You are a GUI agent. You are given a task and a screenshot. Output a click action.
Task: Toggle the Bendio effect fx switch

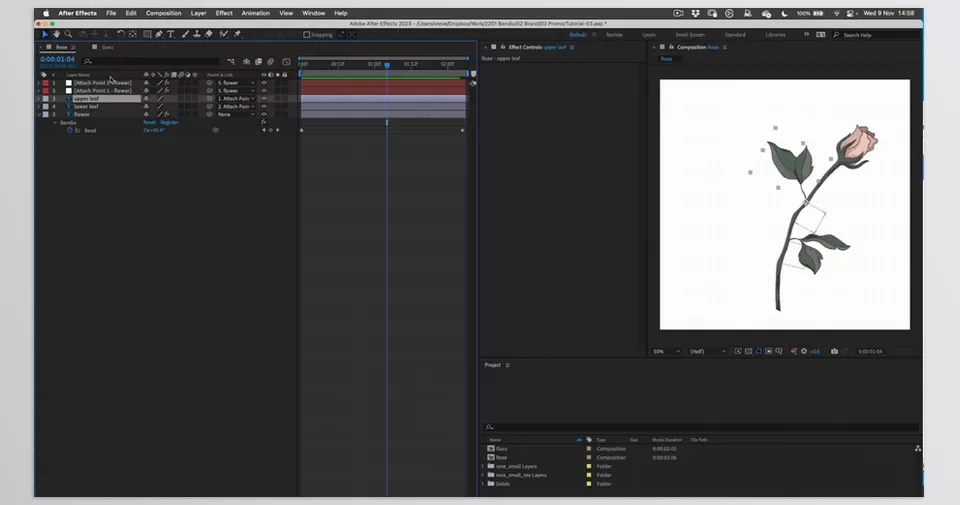pyautogui.click(x=263, y=122)
